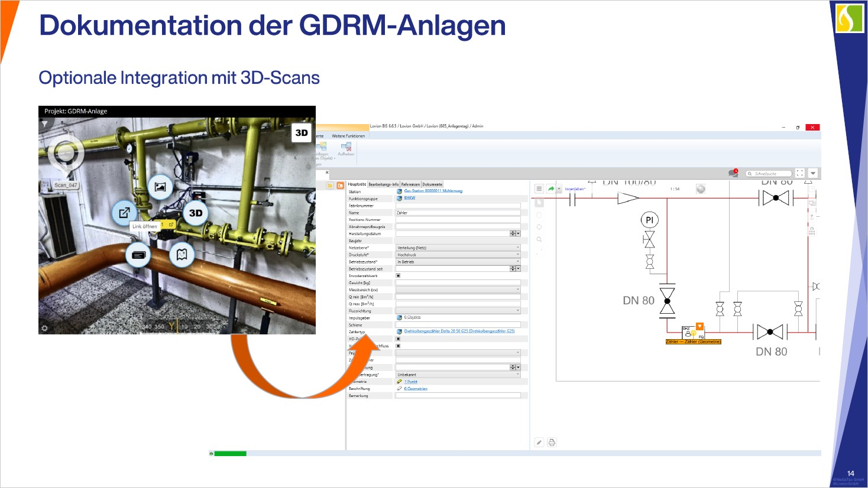Open the map bubble icon in the scan
The height and width of the screenshot is (488, 868).
pos(182,255)
